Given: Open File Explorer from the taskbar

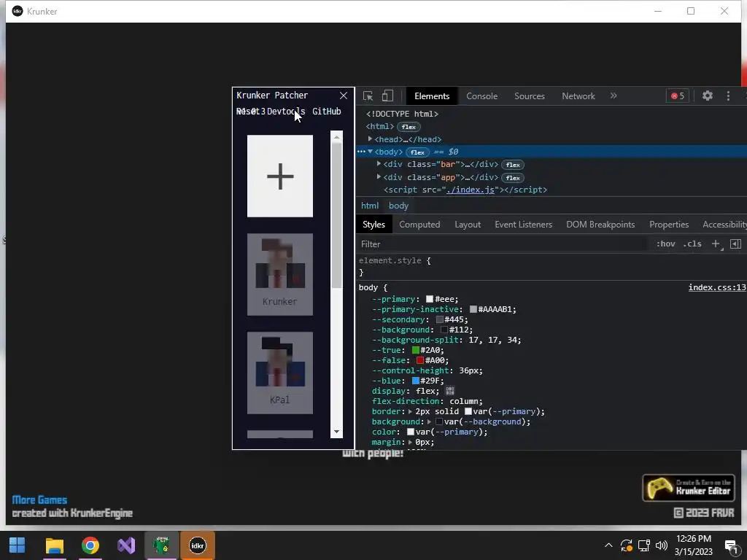Looking at the screenshot, I should tap(54, 545).
